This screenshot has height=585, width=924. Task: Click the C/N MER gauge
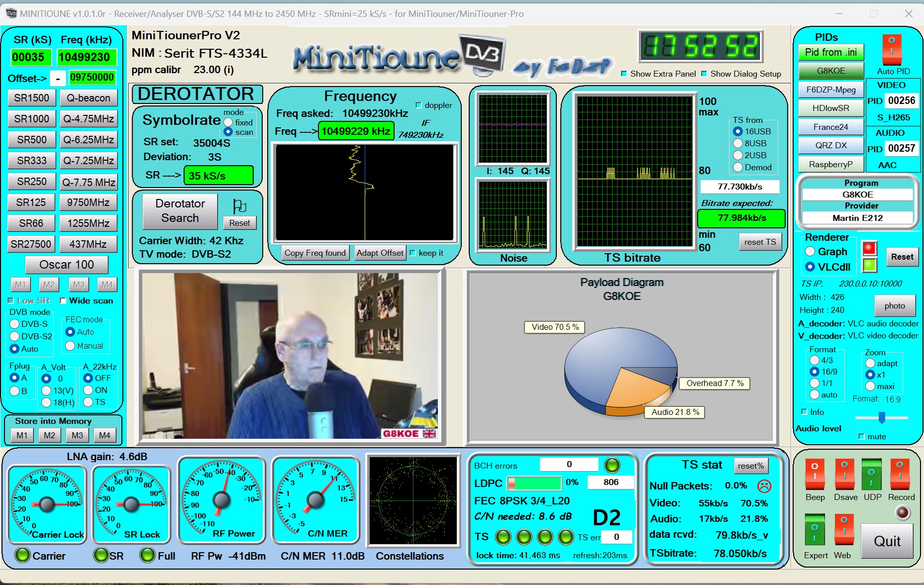(315, 499)
